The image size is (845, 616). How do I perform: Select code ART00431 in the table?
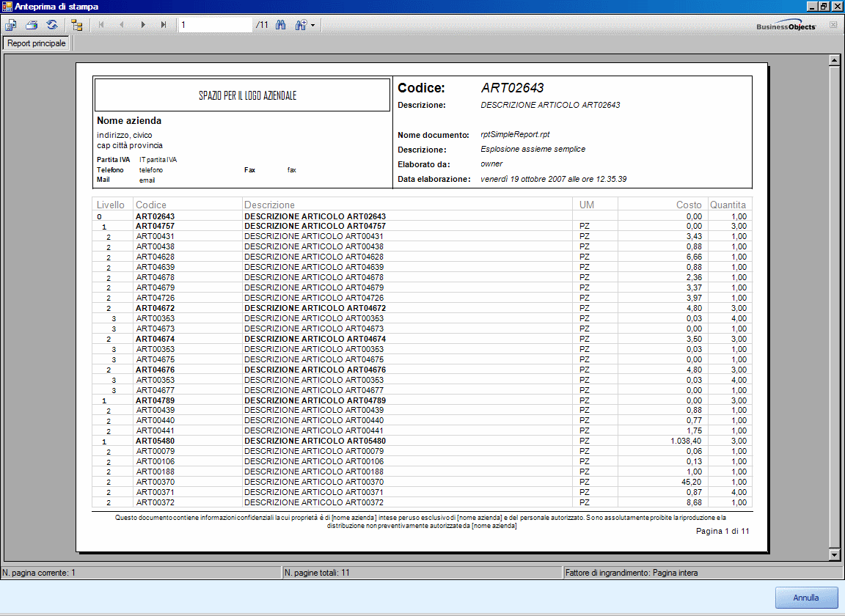pyautogui.click(x=156, y=237)
